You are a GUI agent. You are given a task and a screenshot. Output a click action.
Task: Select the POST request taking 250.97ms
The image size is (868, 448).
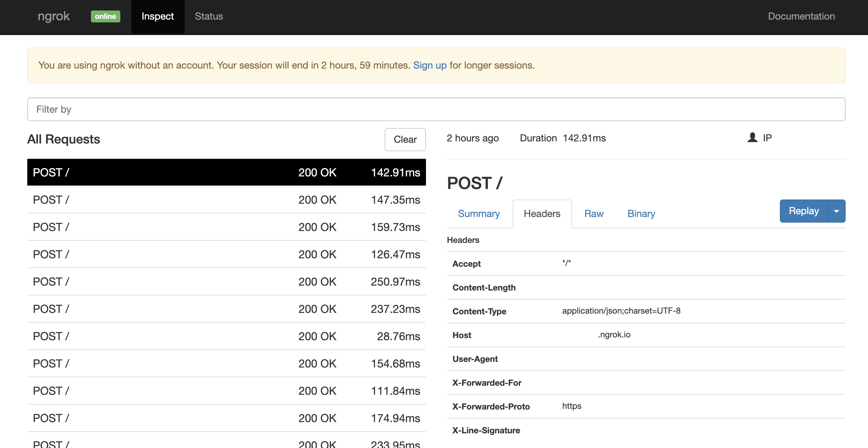[226, 281]
